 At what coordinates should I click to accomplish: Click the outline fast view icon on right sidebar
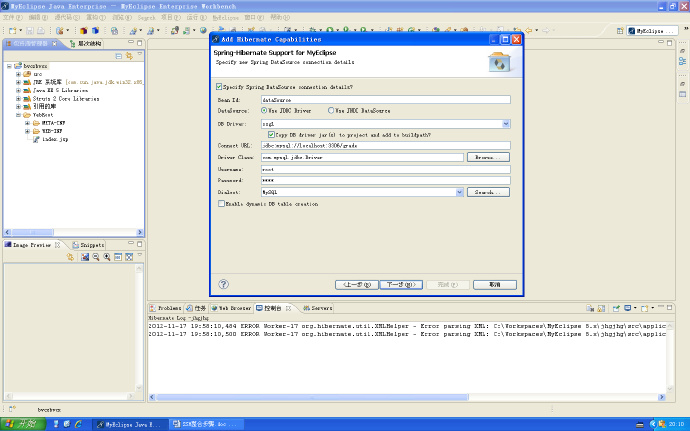click(682, 61)
